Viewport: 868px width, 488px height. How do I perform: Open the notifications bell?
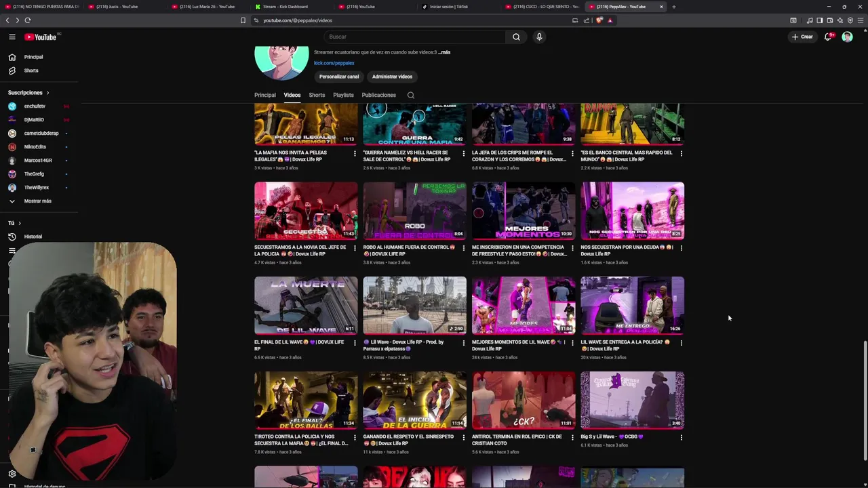click(828, 37)
